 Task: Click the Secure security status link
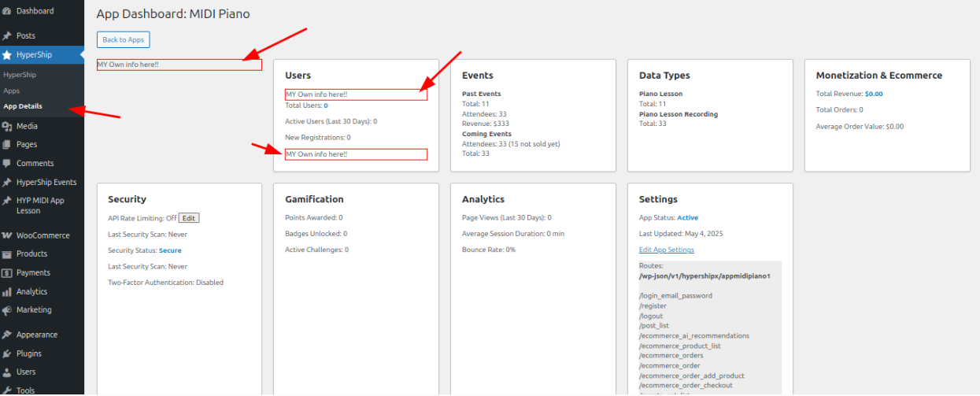click(170, 250)
